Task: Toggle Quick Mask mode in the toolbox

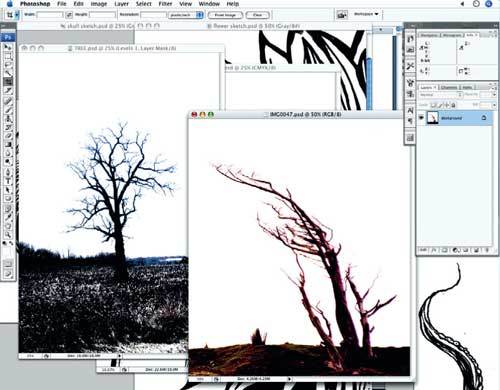Action: point(8,265)
